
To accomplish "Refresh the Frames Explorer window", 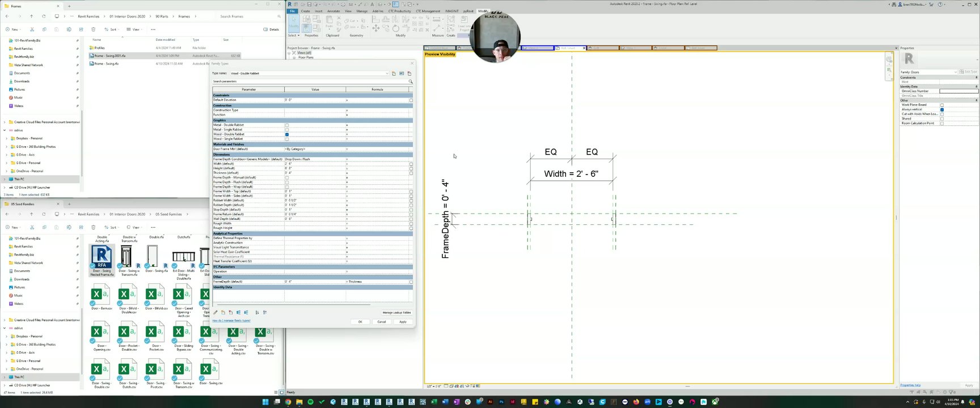I will point(44,16).
